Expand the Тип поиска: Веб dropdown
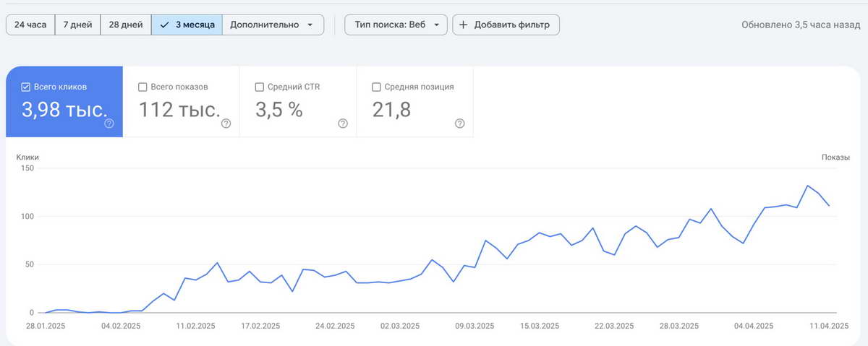 point(396,25)
